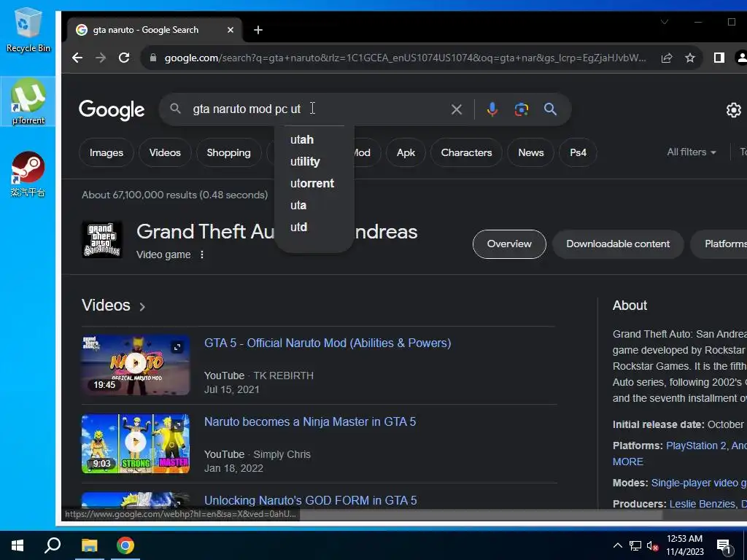
Task: Close the gta naruto Google Search tab
Action: [231, 30]
